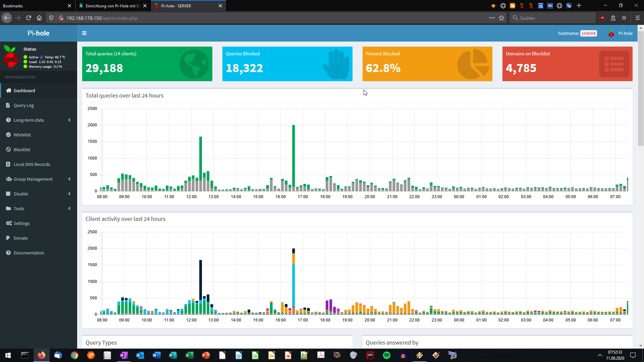The width and height of the screenshot is (644, 362).
Task: Open the Percent Blocked orange card
Action: [x=427, y=64]
